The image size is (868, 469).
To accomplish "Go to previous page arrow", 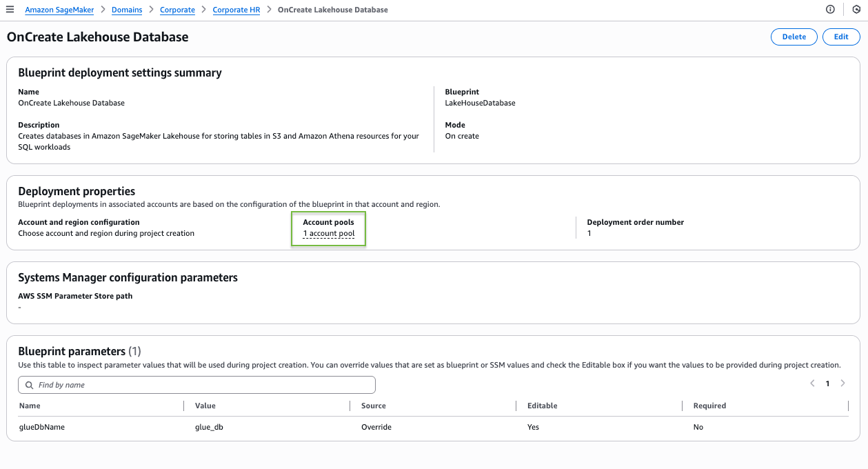I will pos(812,383).
